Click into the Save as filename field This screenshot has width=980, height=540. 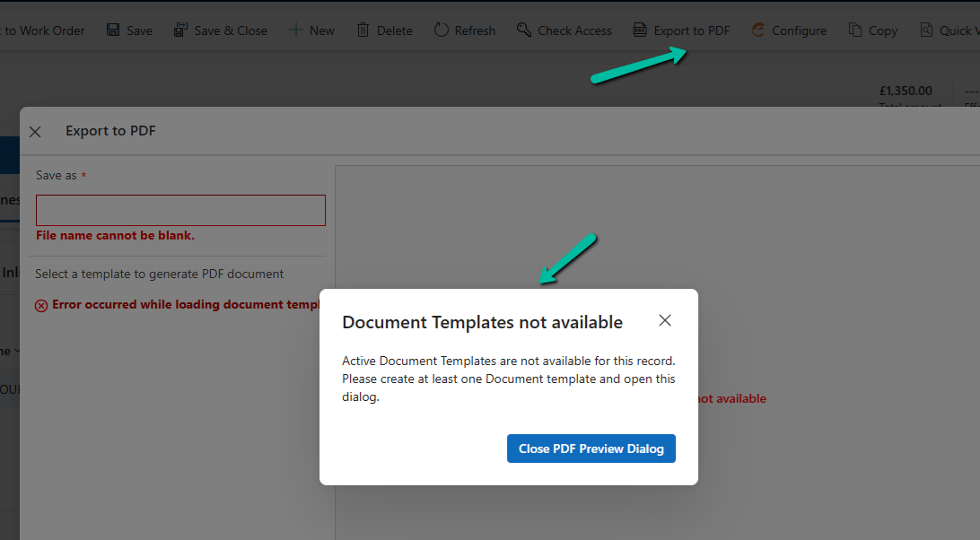pyautogui.click(x=180, y=211)
